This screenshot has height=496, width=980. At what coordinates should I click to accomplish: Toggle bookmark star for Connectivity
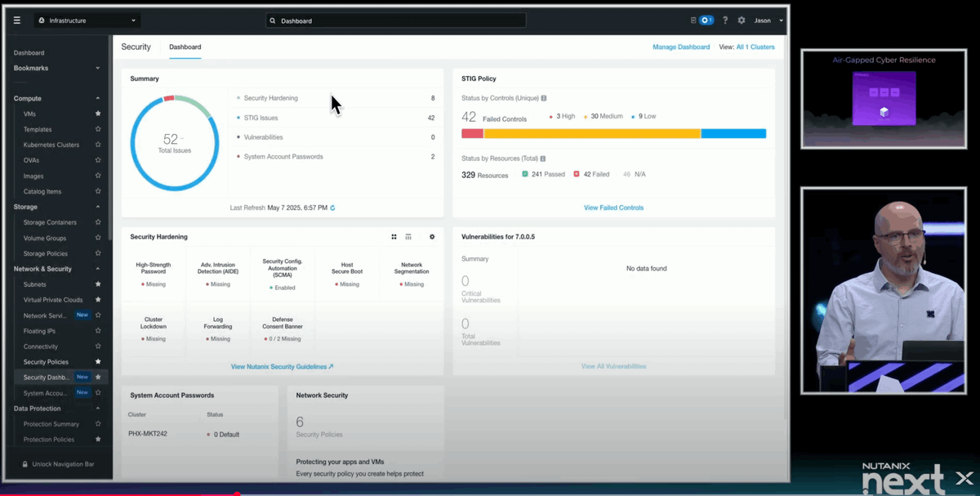point(98,346)
